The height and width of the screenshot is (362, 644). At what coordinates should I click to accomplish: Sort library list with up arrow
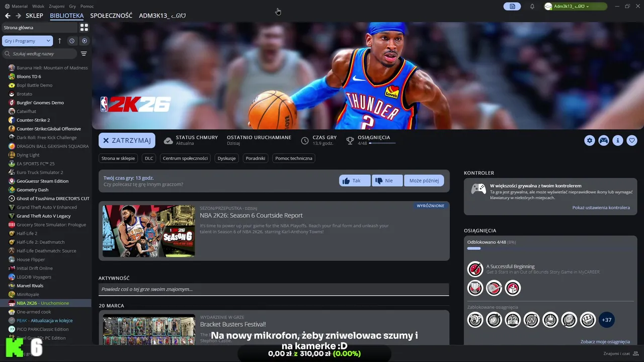59,41
